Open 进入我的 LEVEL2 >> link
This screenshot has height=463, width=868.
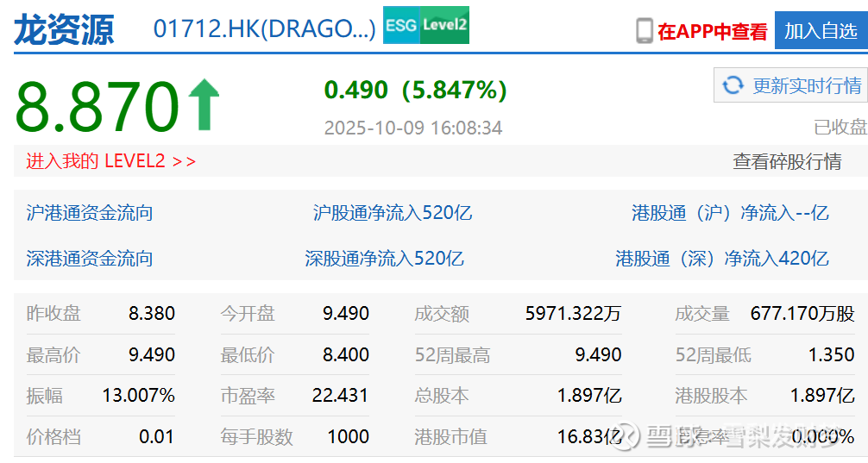[x=110, y=161]
